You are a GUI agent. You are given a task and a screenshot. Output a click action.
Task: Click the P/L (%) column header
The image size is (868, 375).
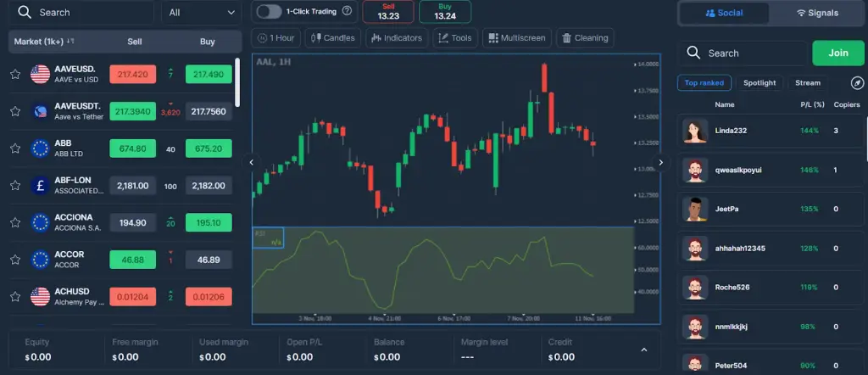tap(812, 104)
